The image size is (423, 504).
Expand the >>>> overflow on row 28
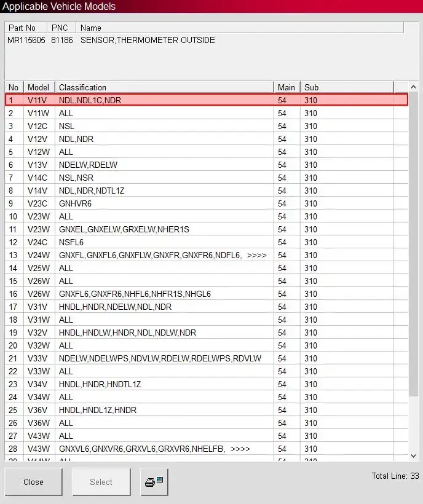[x=240, y=449]
